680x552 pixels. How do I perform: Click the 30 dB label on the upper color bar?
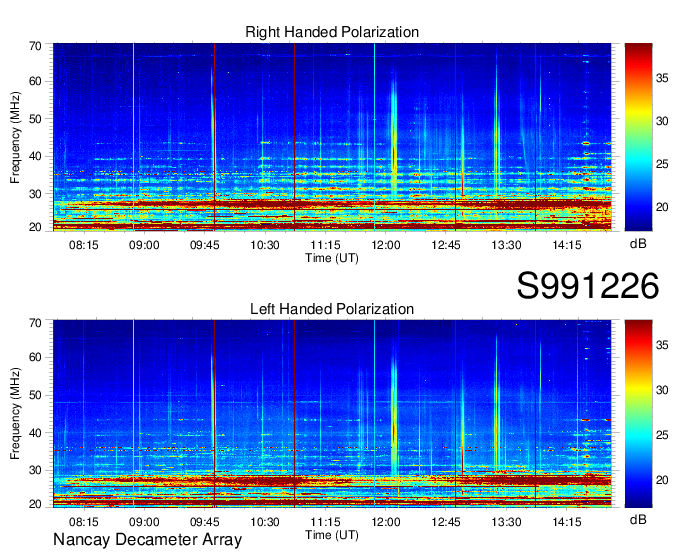point(662,121)
